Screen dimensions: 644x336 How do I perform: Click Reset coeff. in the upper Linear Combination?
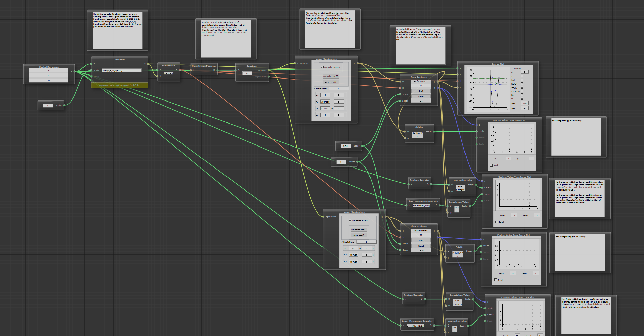point(330,82)
